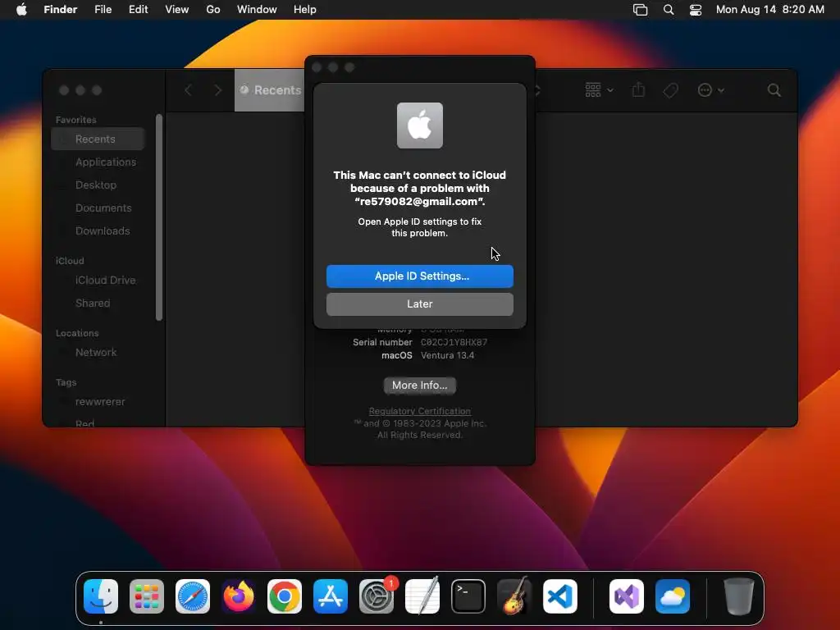Click the date and time in menu bar
The width and height of the screenshot is (840, 630).
pos(770,10)
